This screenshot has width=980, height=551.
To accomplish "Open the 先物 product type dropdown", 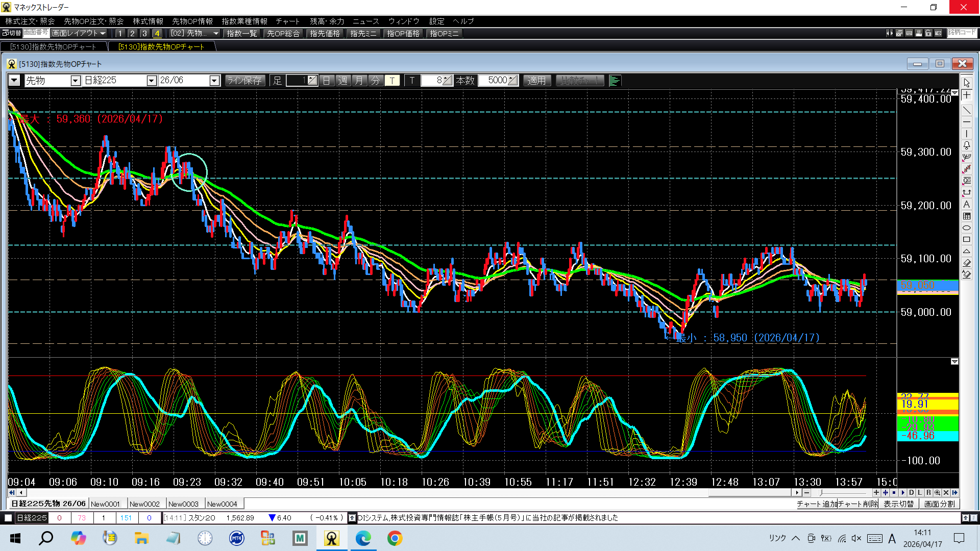I will pos(76,81).
